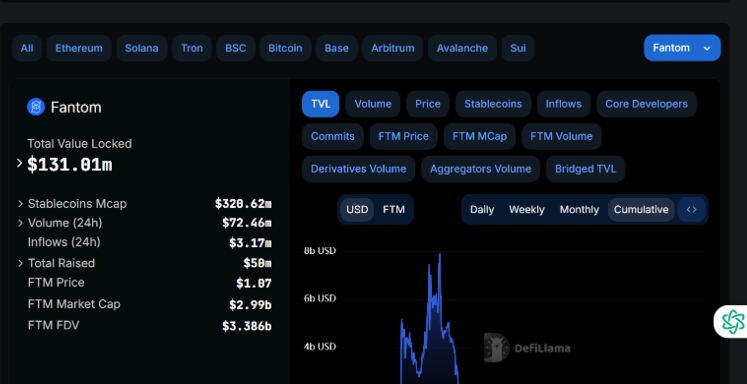Toggle the TVL chart metric

pos(321,104)
